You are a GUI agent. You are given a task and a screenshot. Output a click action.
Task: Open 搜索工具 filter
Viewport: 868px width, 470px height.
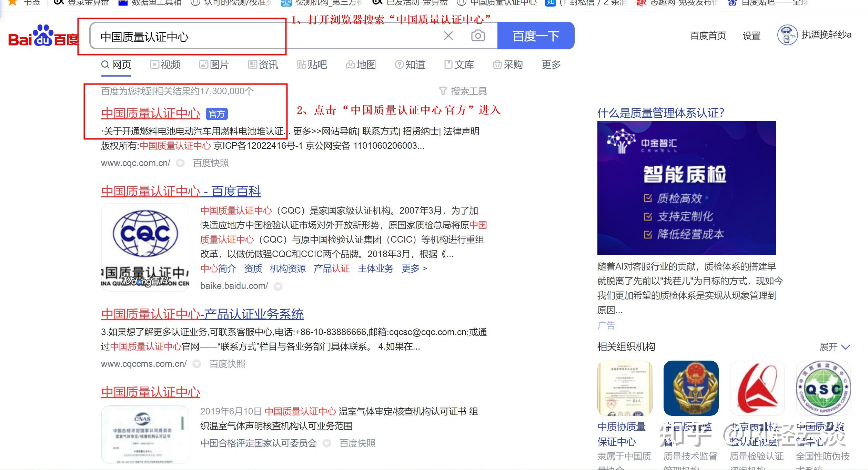[463, 91]
